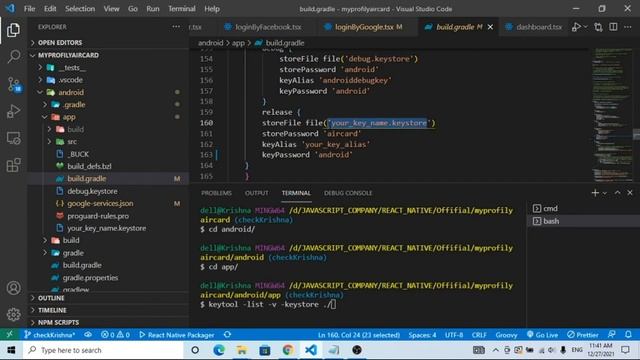Click errors and warnings count in status bar

pyautogui.click(x=115, y=335)
